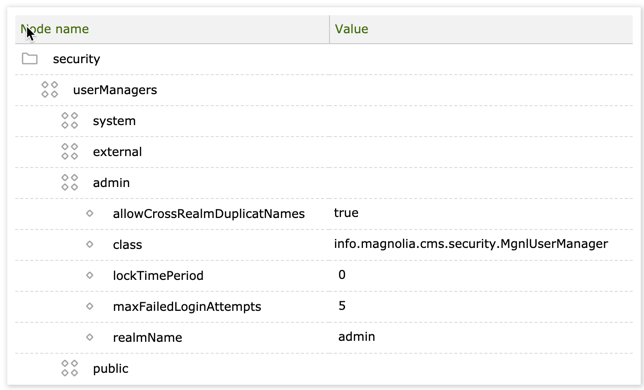Viewport: 644px width, 390px height.
Task: Click the security folder icon
Action: tap(30, 59)
